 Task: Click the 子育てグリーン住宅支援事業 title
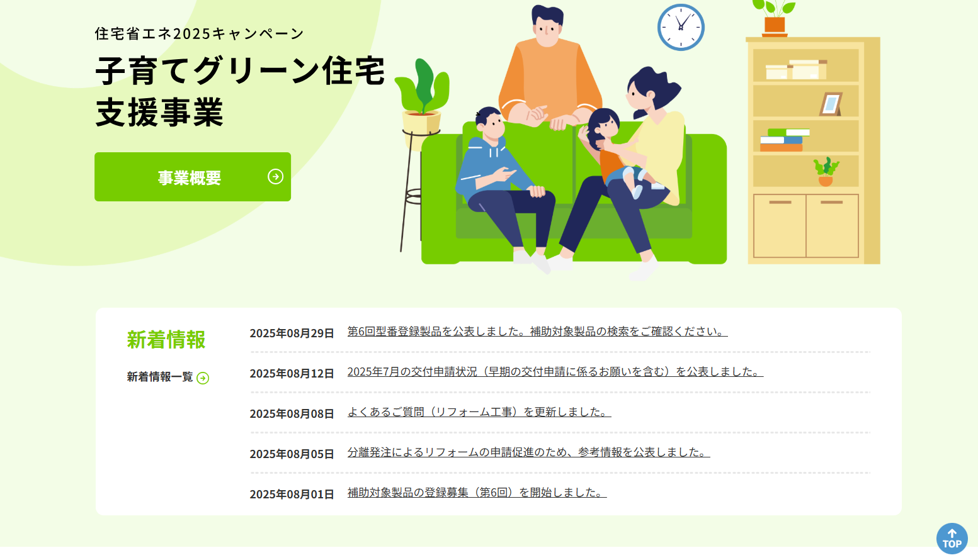[x=240, y=91]
